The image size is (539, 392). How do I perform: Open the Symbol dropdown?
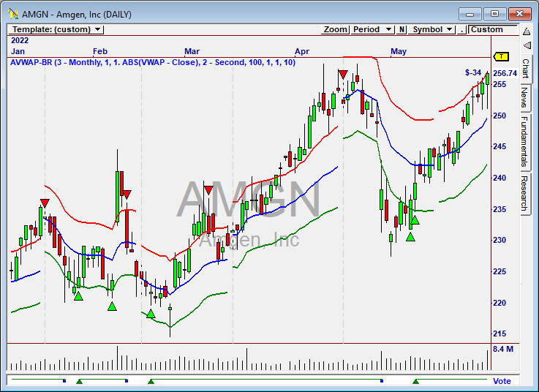click(431, 29)
